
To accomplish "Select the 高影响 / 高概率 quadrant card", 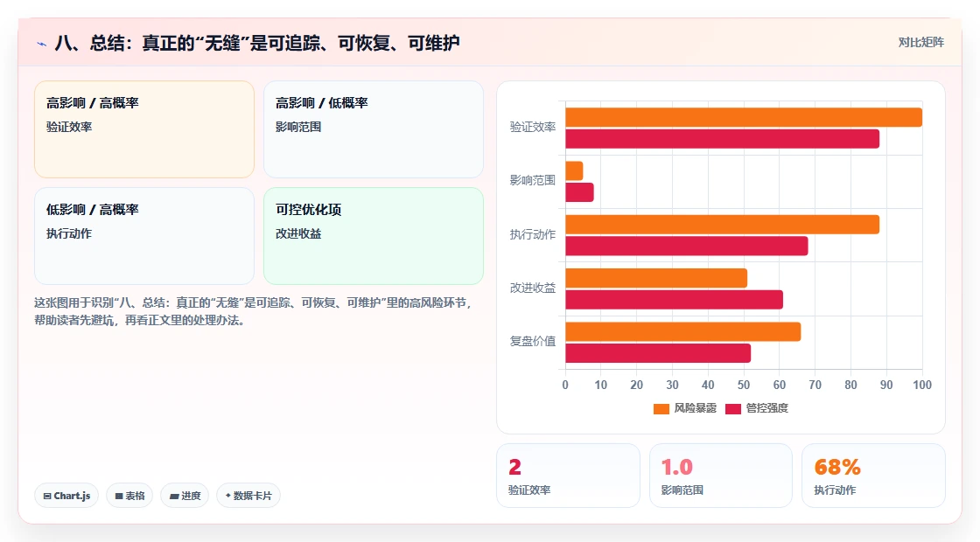I will point(144,129).
